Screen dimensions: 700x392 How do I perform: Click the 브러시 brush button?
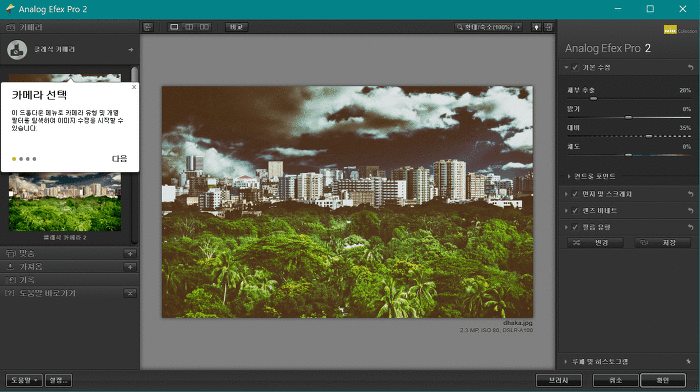[x=559, y=380]
